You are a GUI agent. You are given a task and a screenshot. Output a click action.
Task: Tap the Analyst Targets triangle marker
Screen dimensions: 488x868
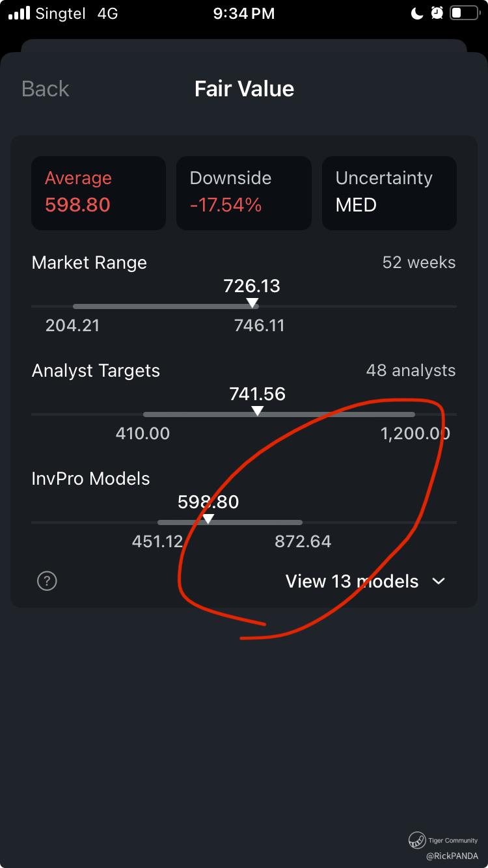pos(258,411)
